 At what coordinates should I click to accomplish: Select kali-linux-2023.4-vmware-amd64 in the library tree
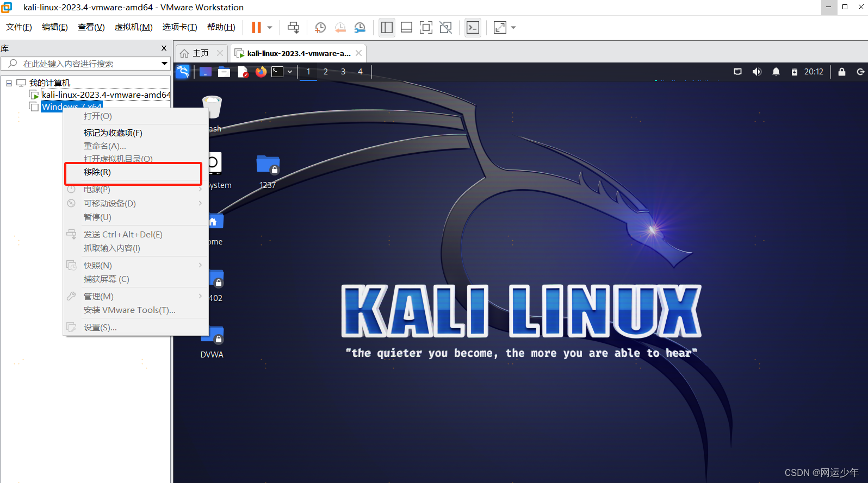click(106, 95)
